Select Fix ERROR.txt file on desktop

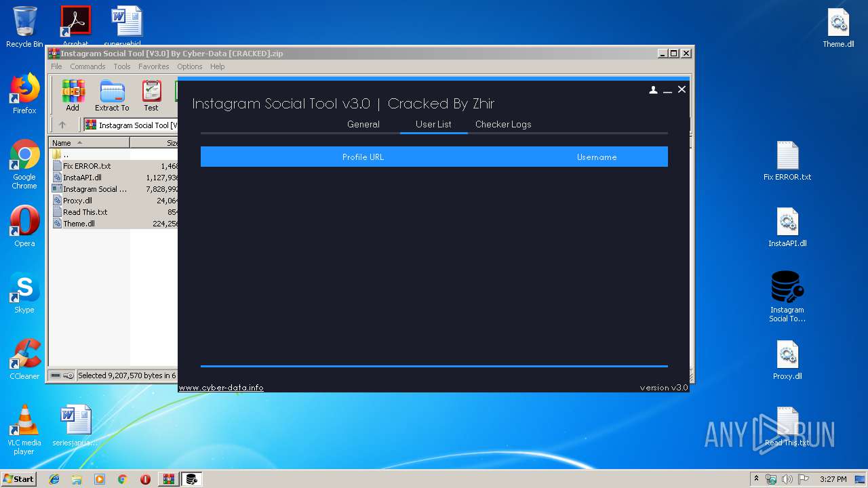[x=787, y=161]
